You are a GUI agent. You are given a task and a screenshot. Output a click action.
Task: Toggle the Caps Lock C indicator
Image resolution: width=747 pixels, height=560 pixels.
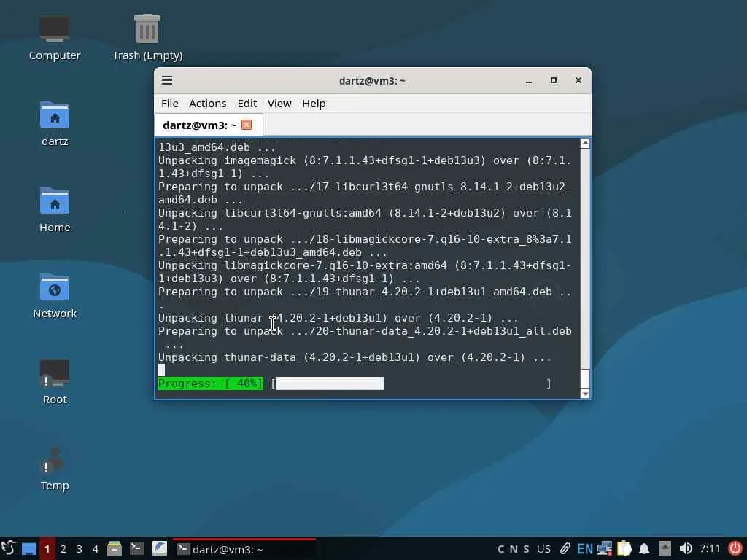point(500,549)
